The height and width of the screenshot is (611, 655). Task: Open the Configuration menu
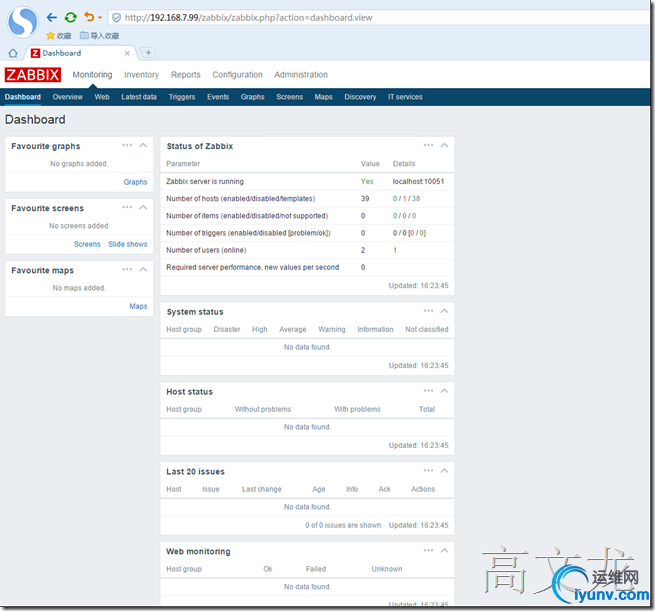pyautogui.click(x=237, y=75)
